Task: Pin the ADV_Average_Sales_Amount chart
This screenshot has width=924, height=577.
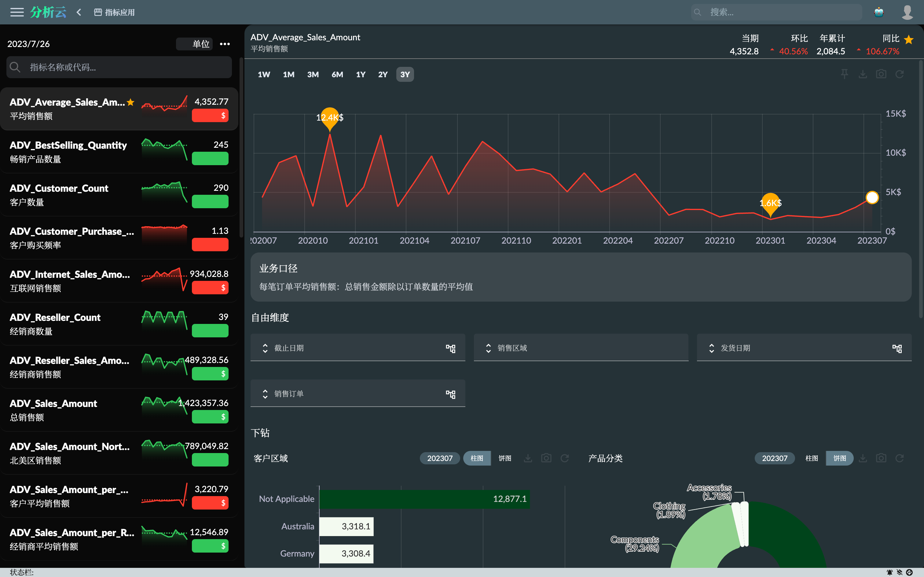Action: point(844,74)
